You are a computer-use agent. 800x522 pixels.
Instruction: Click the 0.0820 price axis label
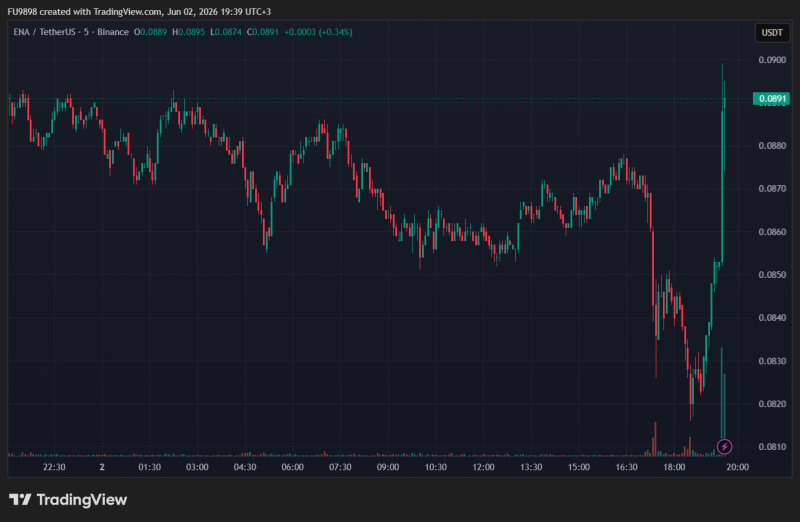pyautogui.click(x=772, y=404)
